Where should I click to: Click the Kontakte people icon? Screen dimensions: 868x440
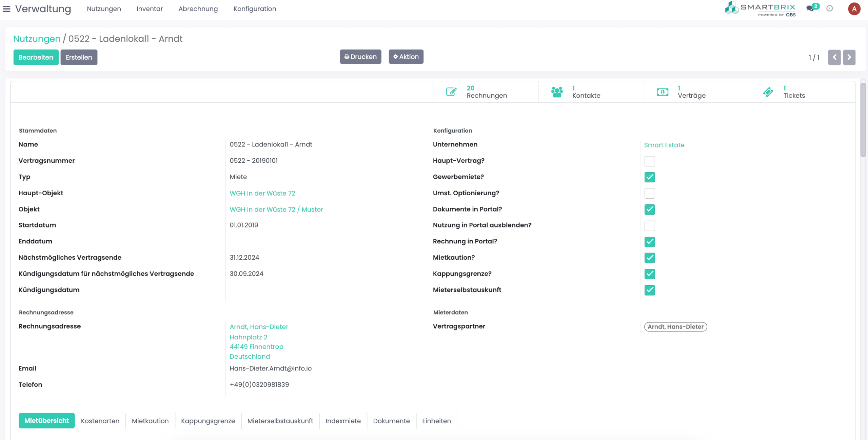coord(557,92)
